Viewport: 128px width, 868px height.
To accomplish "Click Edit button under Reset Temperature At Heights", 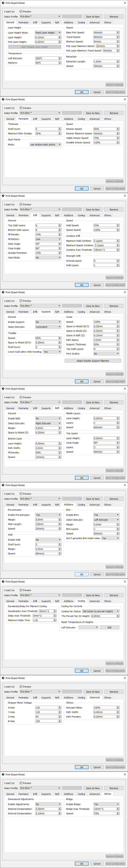I will 109,627.
